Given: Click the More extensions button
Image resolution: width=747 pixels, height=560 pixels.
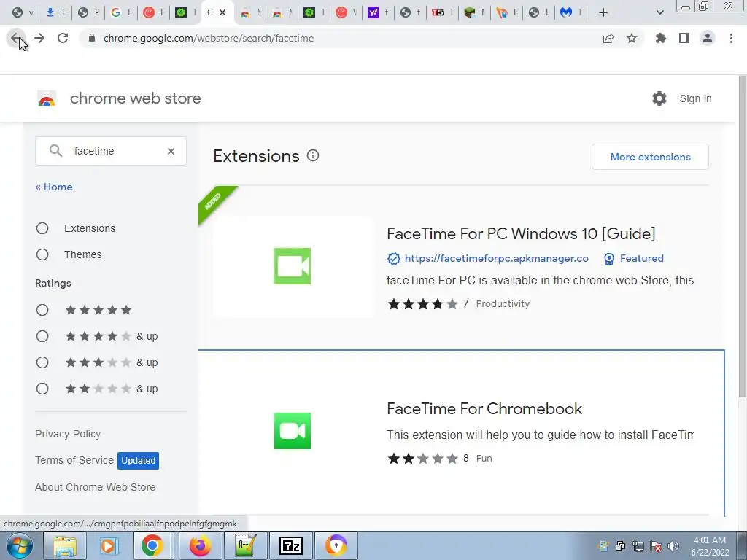Looking at the screenshot, I should coord(650,157).
